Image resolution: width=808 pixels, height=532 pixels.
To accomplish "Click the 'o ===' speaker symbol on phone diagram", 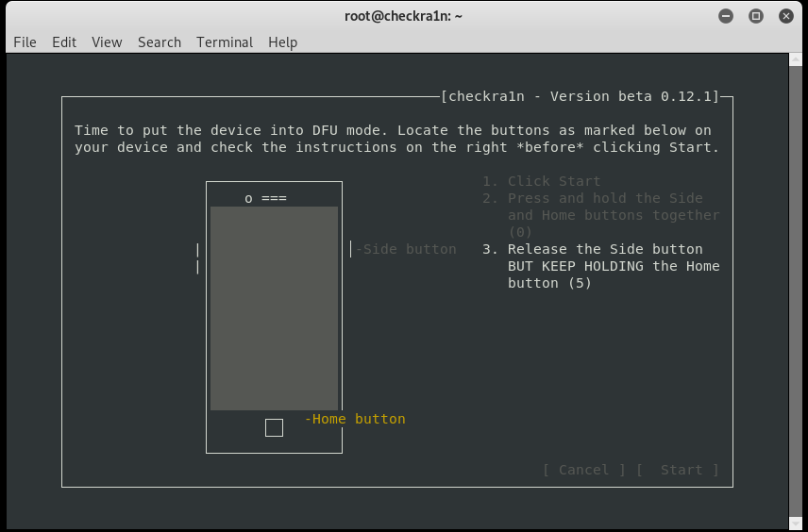I will (266, 198).
